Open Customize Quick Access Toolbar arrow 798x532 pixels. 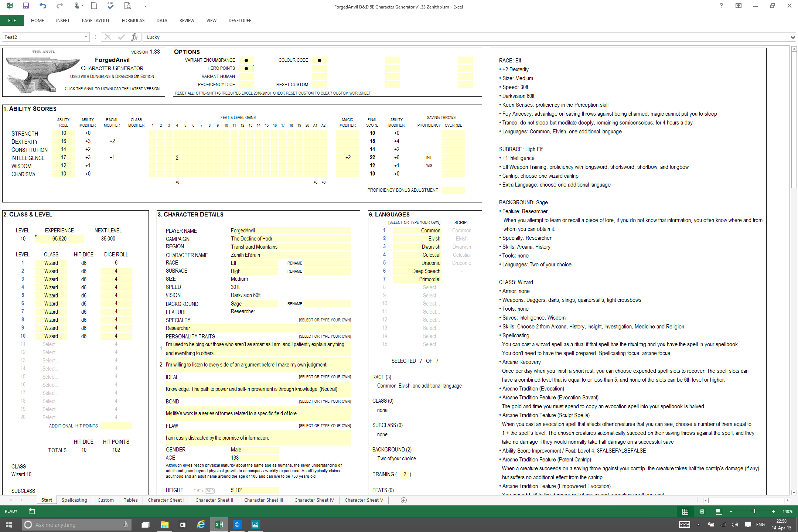pos(145,6)
